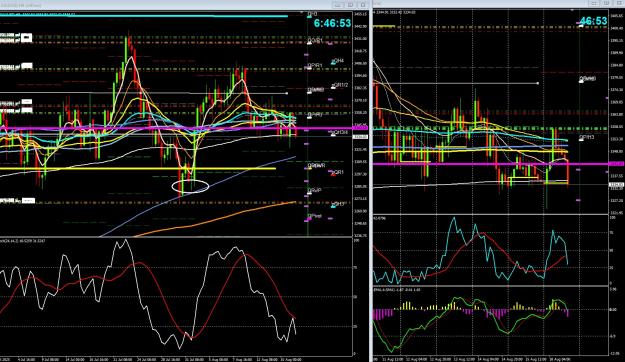Select the white ellipse drawing on left chart

(191, 186)
